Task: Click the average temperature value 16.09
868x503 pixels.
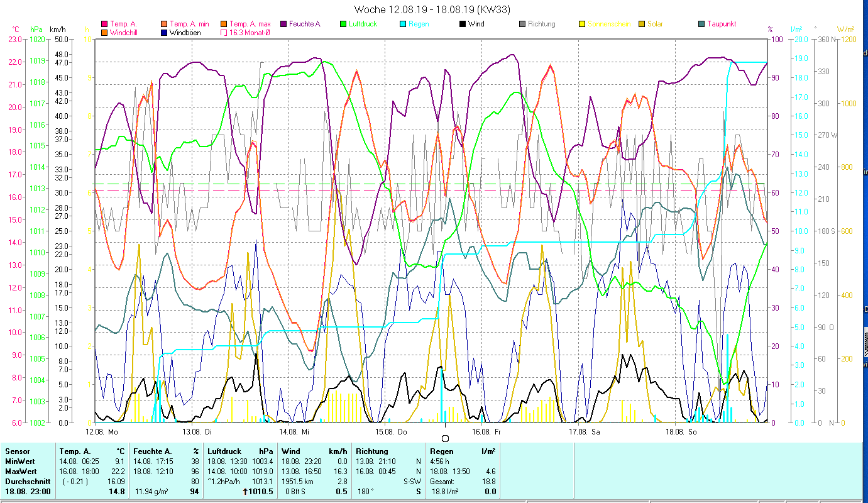Action: coord(116,481)
